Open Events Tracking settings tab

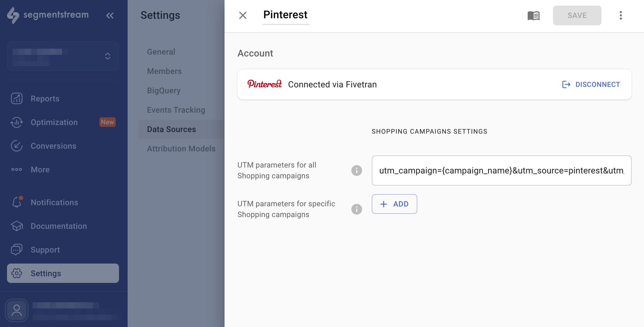(176, 110)
